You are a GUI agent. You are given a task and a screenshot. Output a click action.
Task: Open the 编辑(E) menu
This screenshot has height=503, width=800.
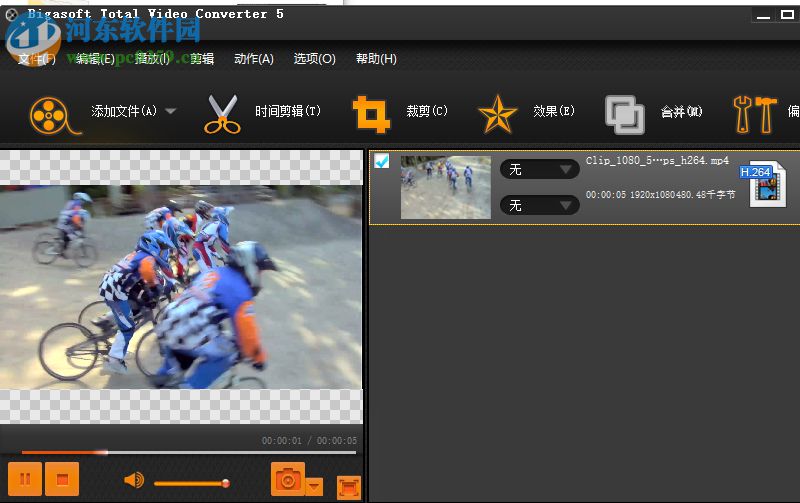95,59
